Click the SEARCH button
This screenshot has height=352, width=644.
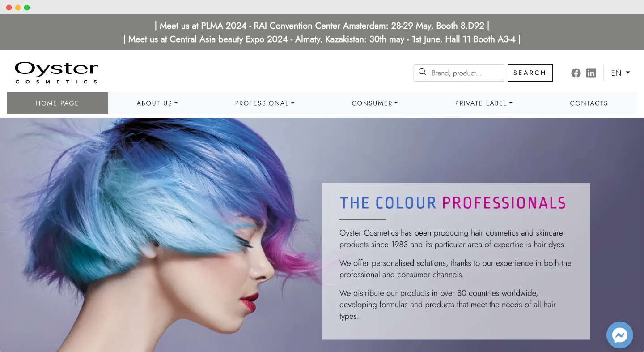[x=530, y=73]
